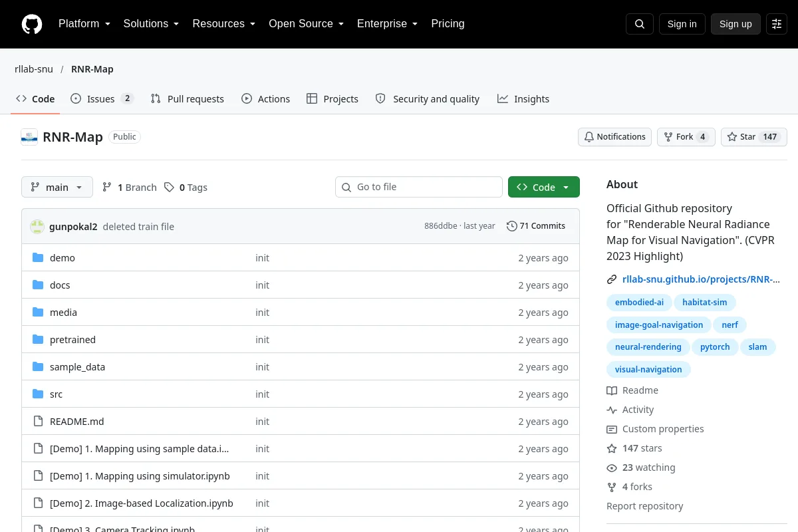Open the main branch selector dropdown

[57, 188]
